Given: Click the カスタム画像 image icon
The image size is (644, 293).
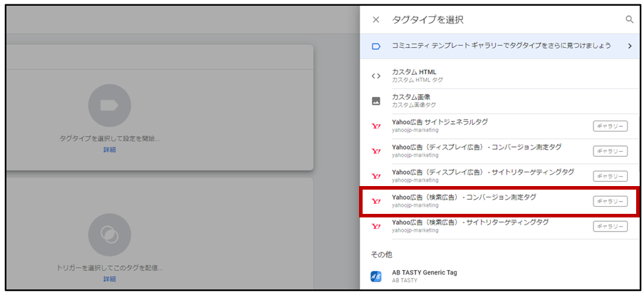Looking at the screenshot, I should 376,101.
